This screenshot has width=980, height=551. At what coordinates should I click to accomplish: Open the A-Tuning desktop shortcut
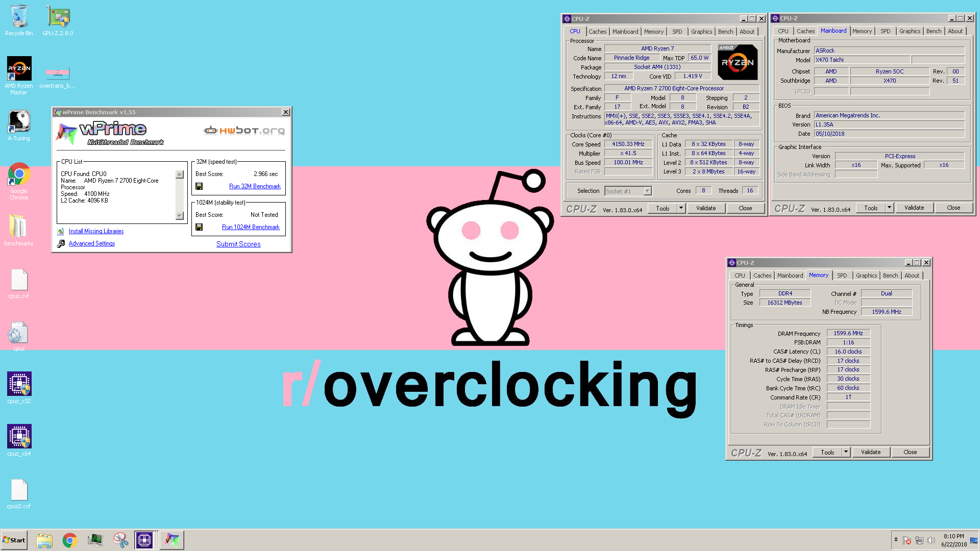tap(19, 126)
